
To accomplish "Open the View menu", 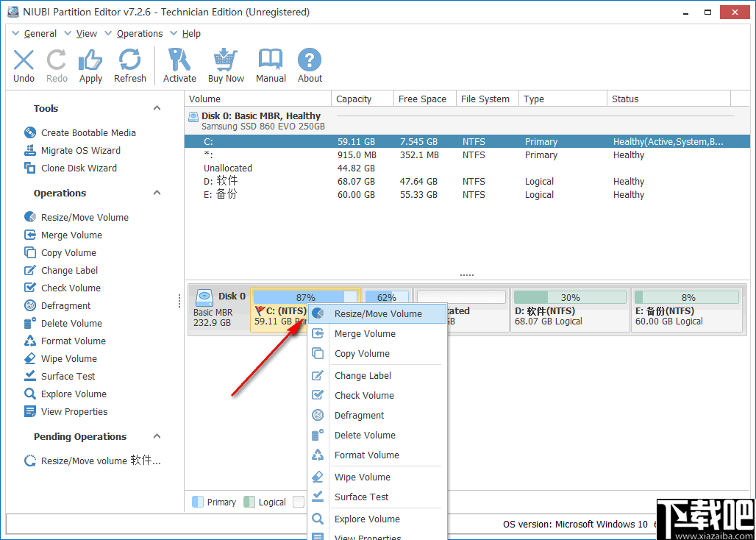I will point(86,33).
